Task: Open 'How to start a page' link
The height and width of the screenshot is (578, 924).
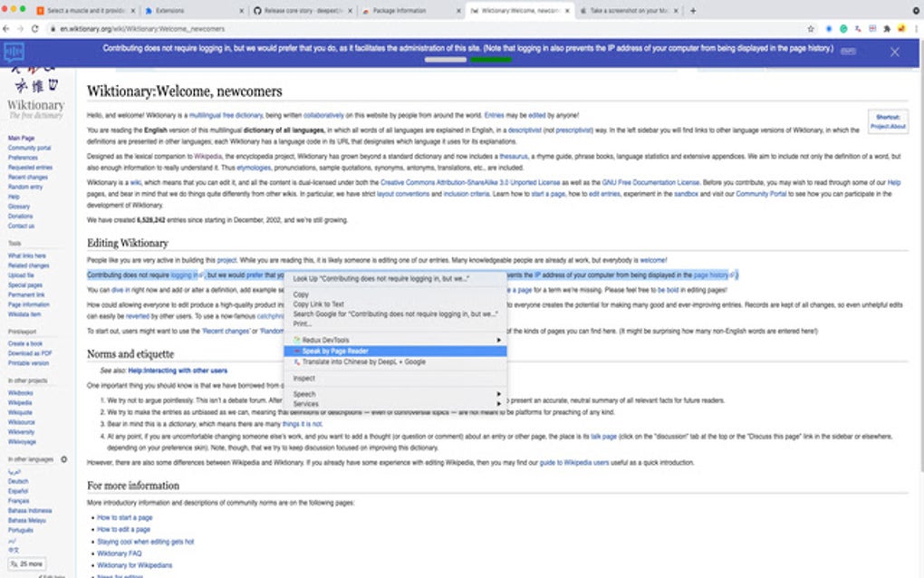Action: [x=125, y=518]
